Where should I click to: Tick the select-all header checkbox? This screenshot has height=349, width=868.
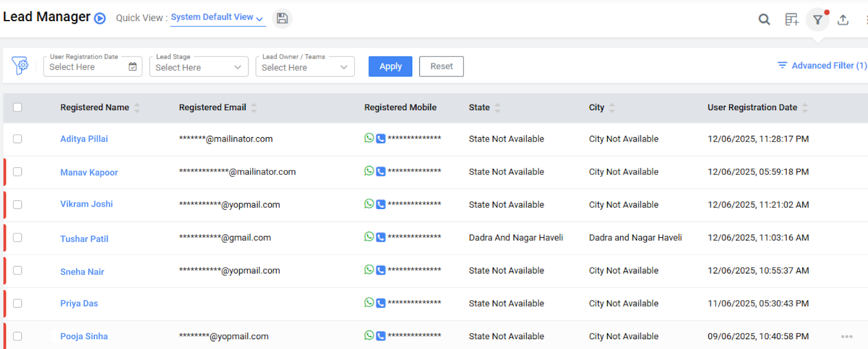click(17, 107)
